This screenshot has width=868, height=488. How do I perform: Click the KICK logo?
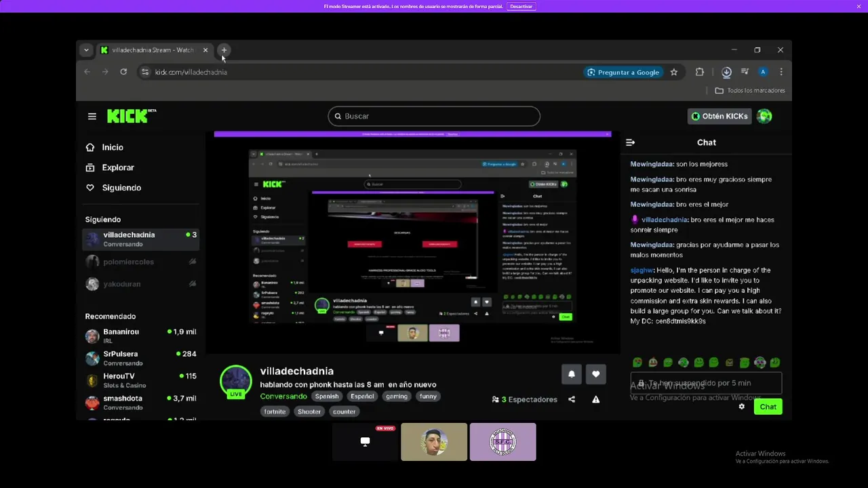pos(131,116)
